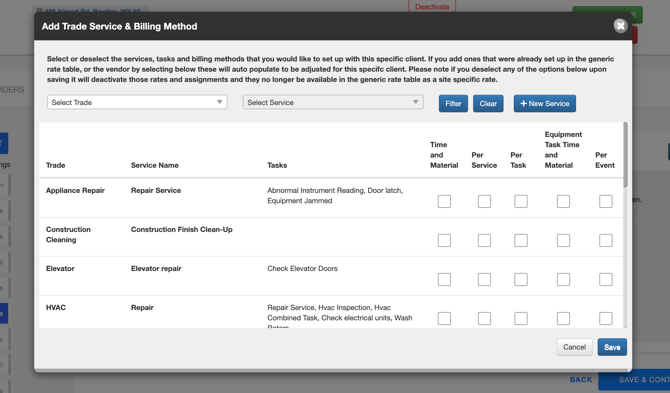Viewport: 670px width, 393px height.
Task: Click the Tasks column header
Action: coord(277,165)
